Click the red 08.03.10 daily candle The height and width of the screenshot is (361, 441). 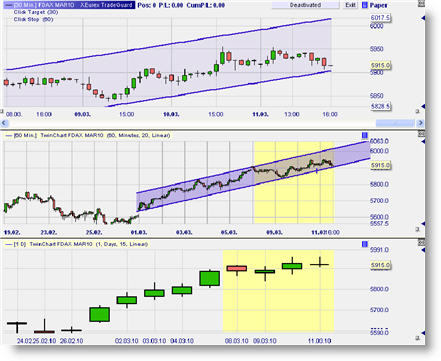[237, 268]
